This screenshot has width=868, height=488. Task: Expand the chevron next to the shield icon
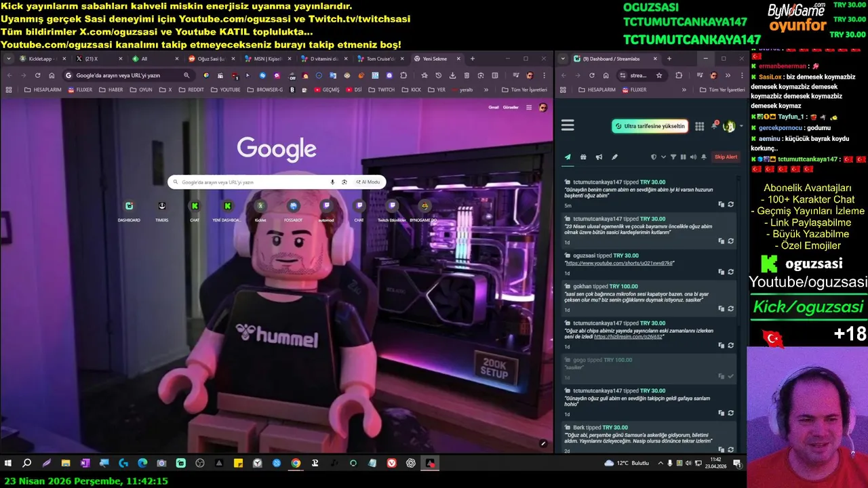[x=663, y=157]
